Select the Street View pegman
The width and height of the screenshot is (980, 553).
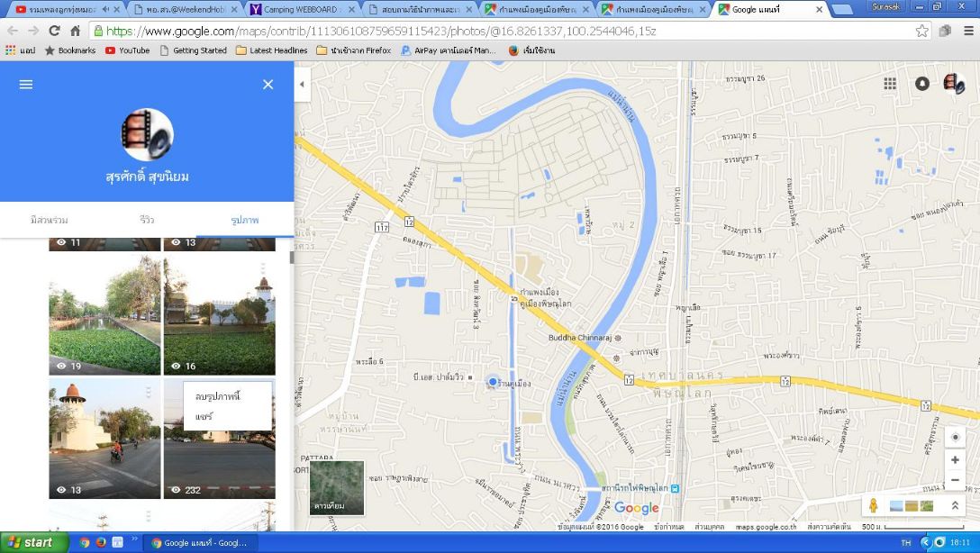click(x=873, y=505)
